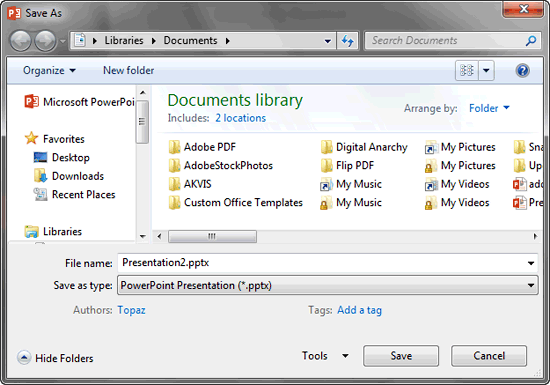Click the file list horizontal scrollbar thumb
Image resolution: width=550 pixels, height=385 pixels.
(212, 236)
